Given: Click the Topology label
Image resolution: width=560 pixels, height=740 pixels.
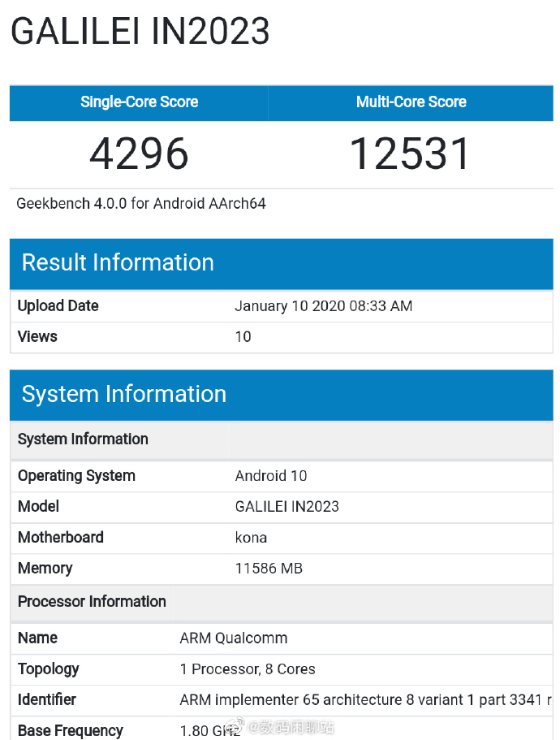Looking at the screenshot, I should coord(48,669).
